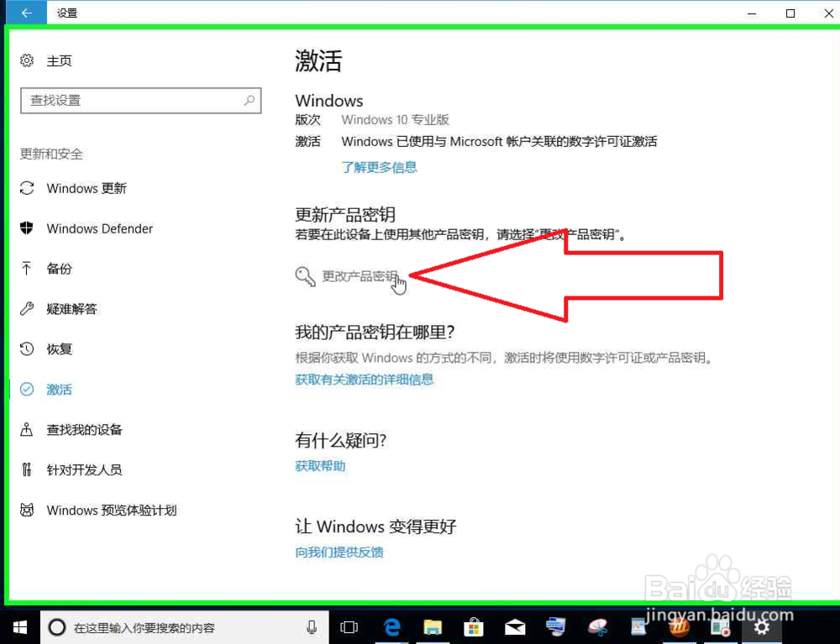Image resolution: width=840 pixels, height=644 pixels.
Task: Open the computer monitor taskbar app
Action: 555,627
